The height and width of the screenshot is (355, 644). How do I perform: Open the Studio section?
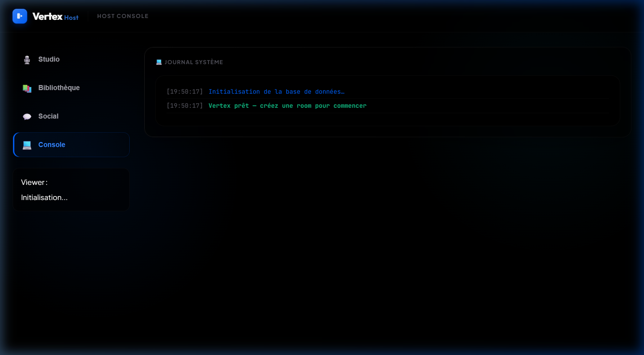pos(71,59)
